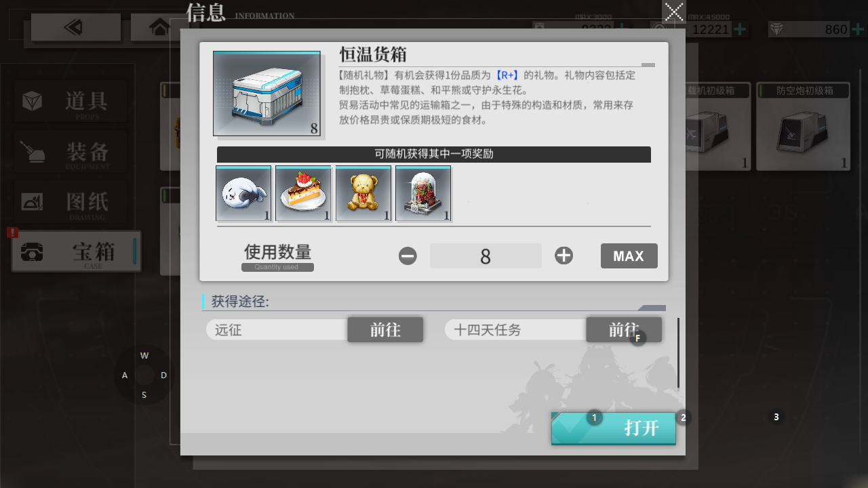Select the teddy bear reward icon

point(363,193)
